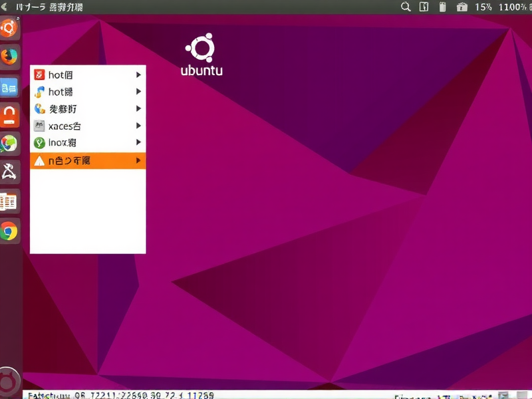Expand the highlighted warning menu entry's submenu
The width and height of the screenshot is (532, 399).
coord(138,160)
